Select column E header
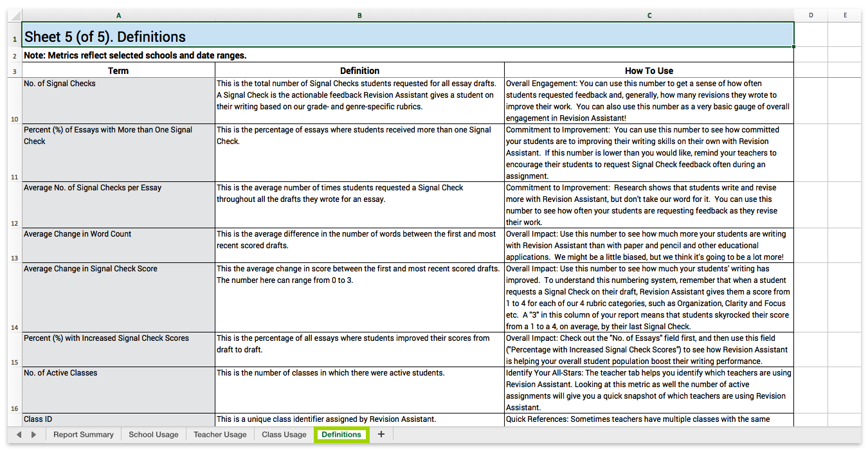 point(845,15)
